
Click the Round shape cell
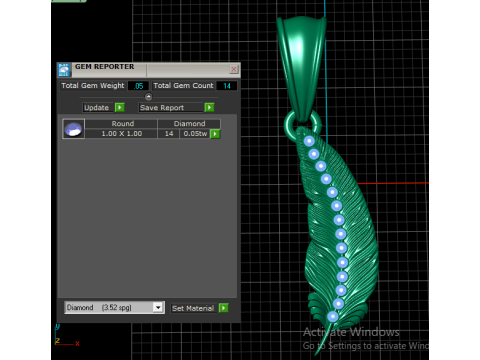click(121, 124)
